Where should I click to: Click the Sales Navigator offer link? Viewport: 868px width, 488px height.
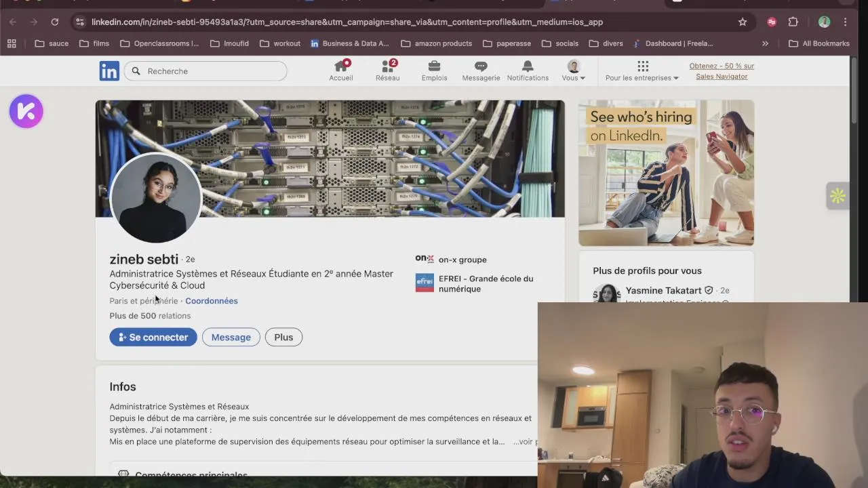tap(722, 71)
